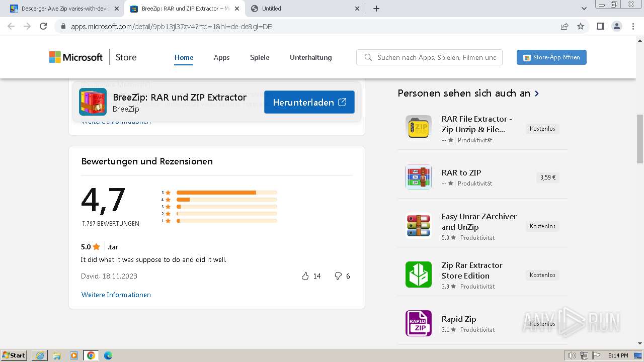
Task: Select the Home navigation tab
Action: [184, 57]
